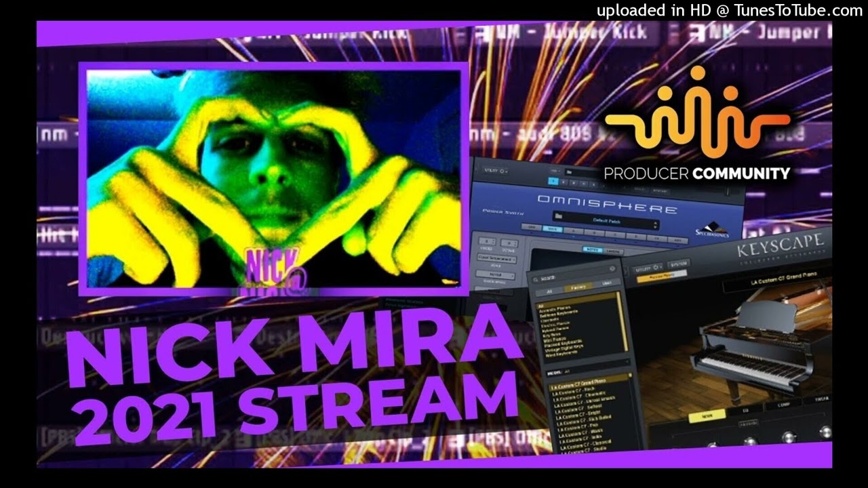868x488 pixels.
Task: Switch to the Omnisphere MAIN tab
Action: click(553, 229)
